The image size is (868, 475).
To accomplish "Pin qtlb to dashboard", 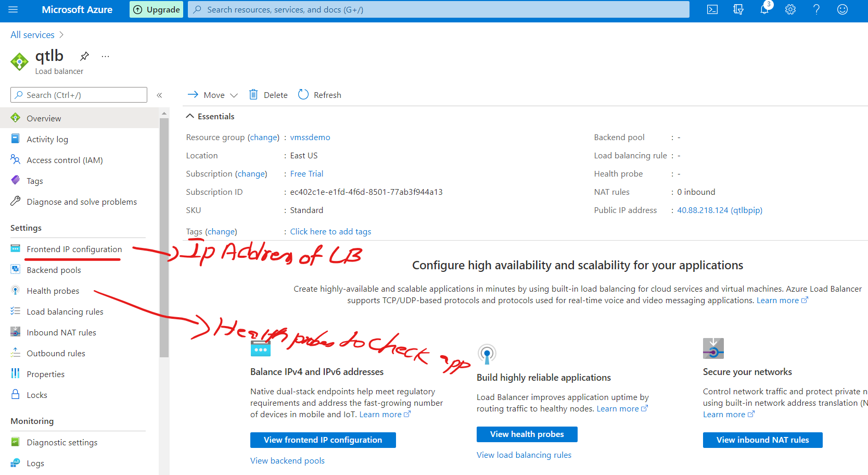I will tap(84, 56).
